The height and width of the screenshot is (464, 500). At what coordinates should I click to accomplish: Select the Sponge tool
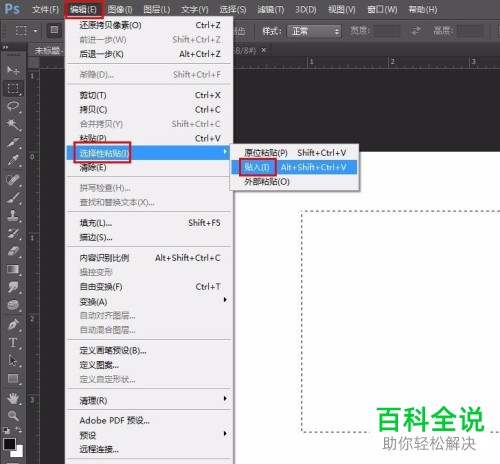click(13, 305)
